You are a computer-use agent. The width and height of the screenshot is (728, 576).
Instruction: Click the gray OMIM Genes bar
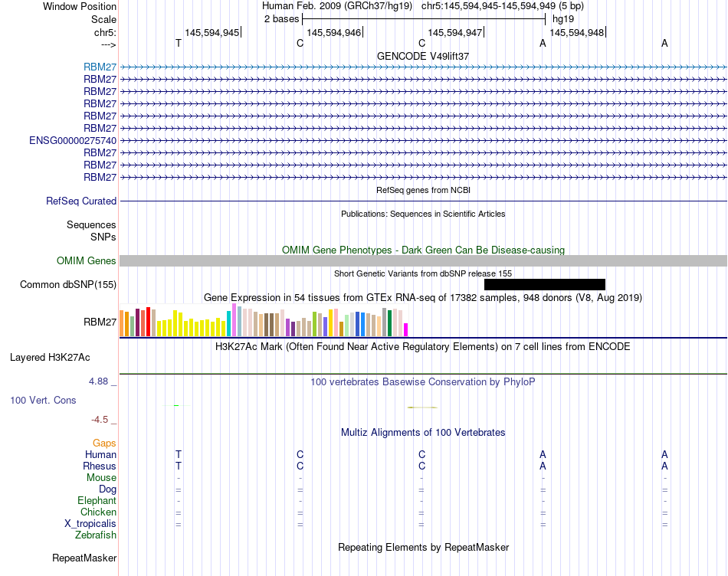424,261
